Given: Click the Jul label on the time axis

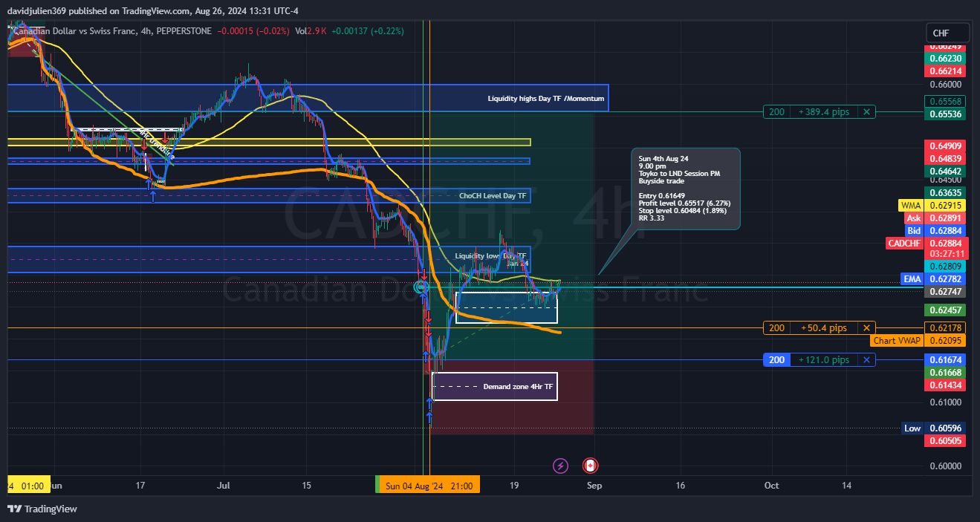Looking at the screenshot, I should pos(223,486).
